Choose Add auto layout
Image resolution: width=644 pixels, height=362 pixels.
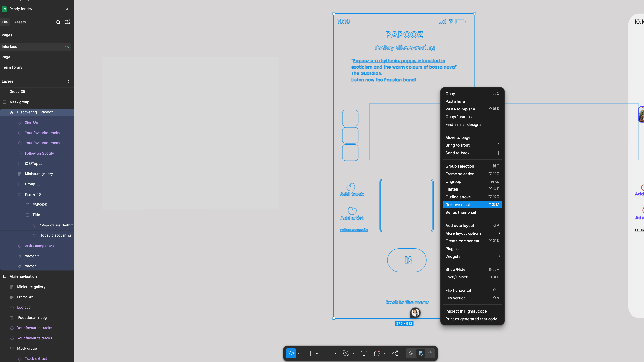tap(472, 226)
